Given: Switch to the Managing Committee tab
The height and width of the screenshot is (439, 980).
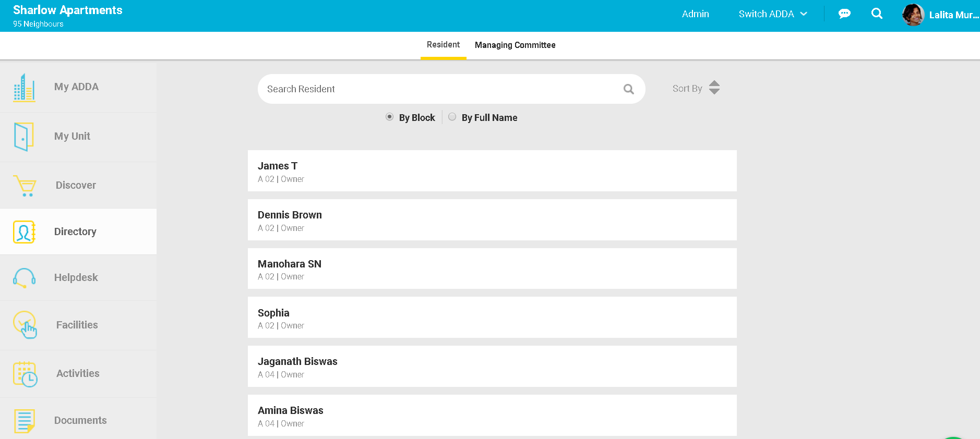Looking at the screenshot, I should pyautogui.click(x=515, y=45).
